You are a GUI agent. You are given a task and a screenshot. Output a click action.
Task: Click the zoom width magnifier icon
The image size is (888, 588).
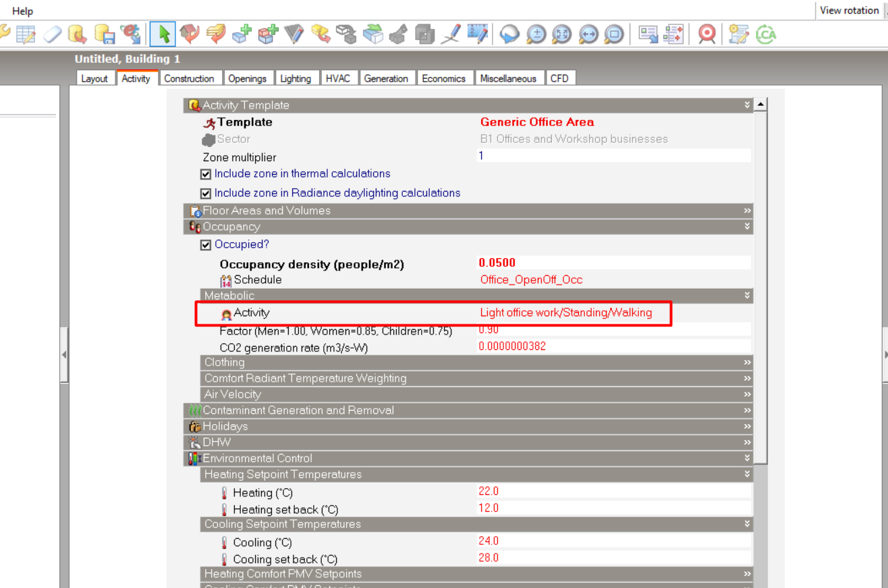(x=588, y=34)
